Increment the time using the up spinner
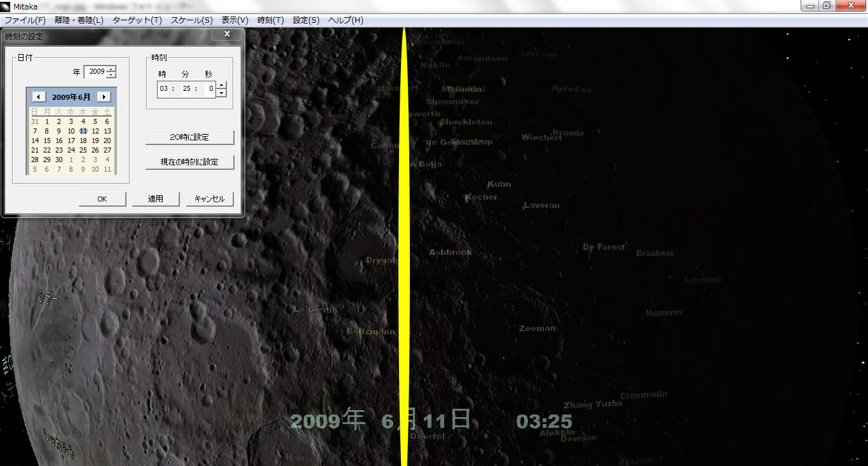Image resolution: width=868 pixels, height=466 pixels. 221,85
